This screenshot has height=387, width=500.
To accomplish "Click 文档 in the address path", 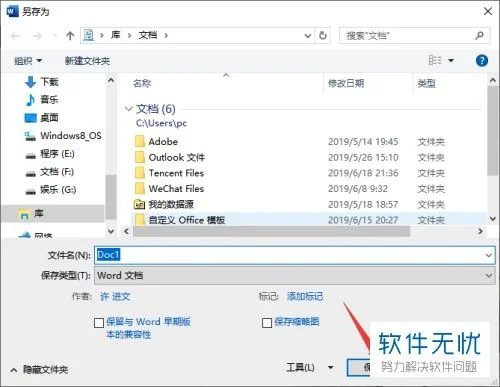I will 148,35.
